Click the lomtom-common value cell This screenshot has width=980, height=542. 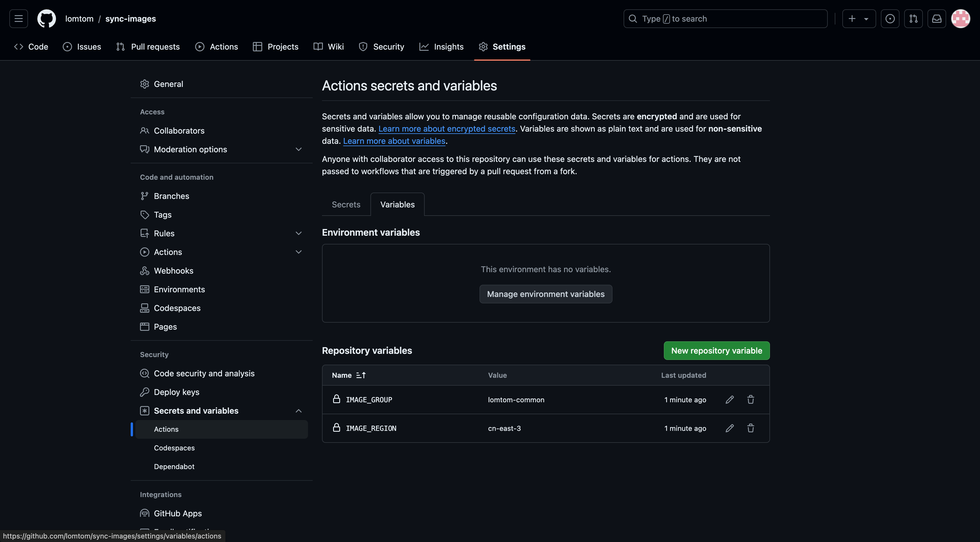pyautogui.click(x=516, y=400)
